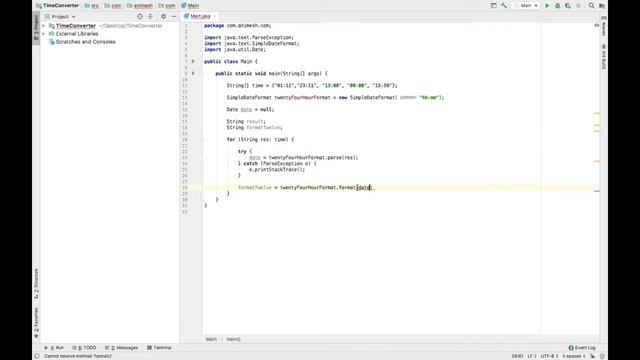The height and width of the screenshot is (360, 640).
Task: Open the TODO tool window
Action: click(84, 348)
